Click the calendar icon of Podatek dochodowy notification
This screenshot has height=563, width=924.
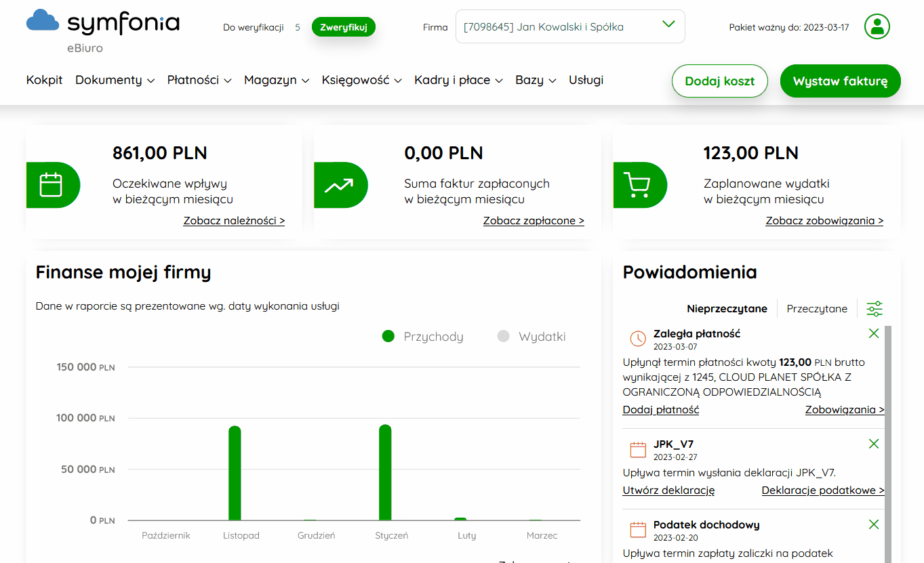click(x=638, y=530)
